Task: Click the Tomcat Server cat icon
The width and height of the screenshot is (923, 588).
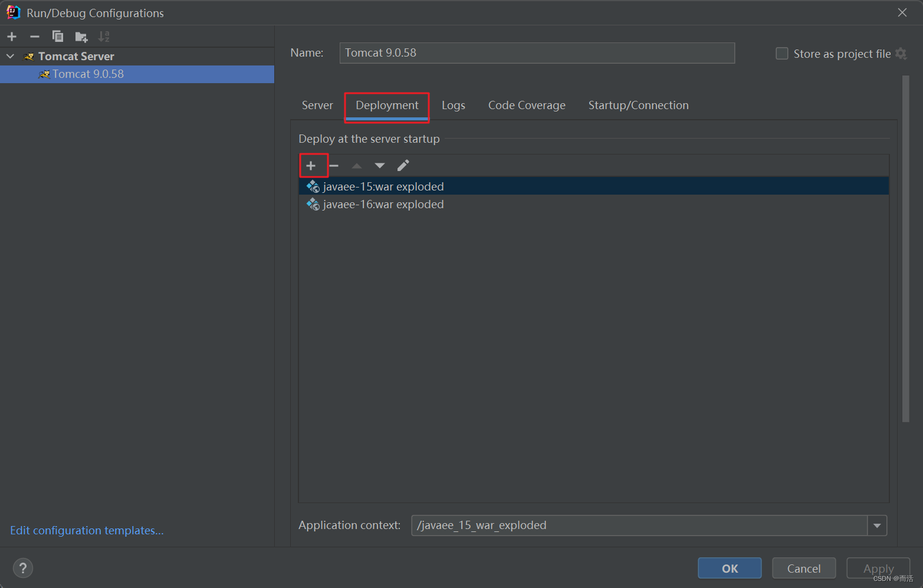Action: (29, 57)
